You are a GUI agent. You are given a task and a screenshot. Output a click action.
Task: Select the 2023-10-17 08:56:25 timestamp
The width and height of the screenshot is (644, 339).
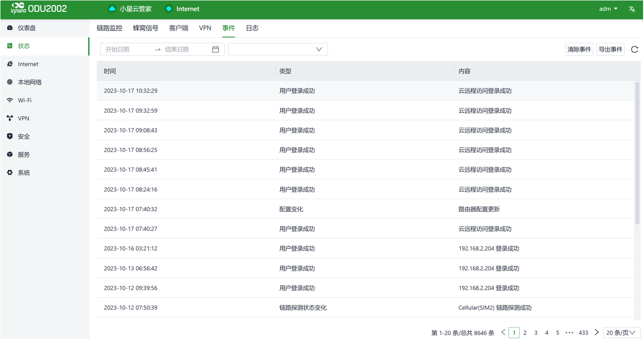tap(131, 150)
